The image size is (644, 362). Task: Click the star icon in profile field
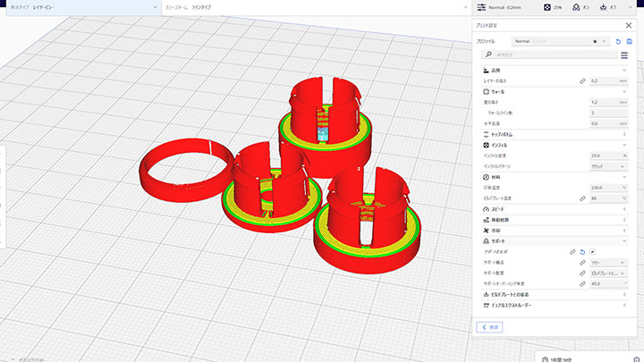595,41
